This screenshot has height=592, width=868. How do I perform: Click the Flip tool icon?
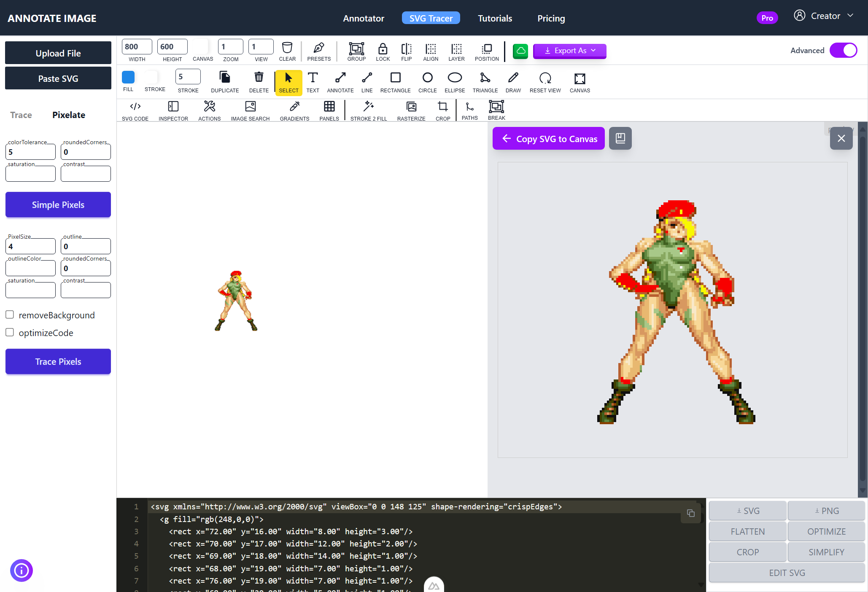[x=406, y=48]
